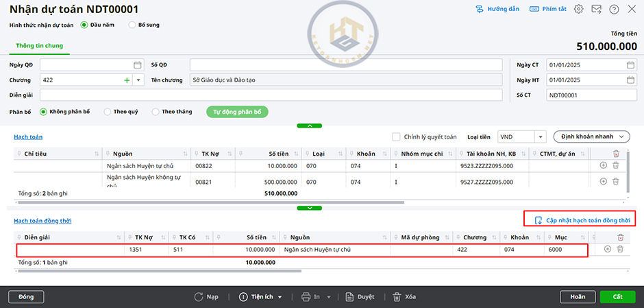Viewport: 644px width, 308px height.
Task: Collapse the upper panel with green chevron
Action: pos(310,126)
